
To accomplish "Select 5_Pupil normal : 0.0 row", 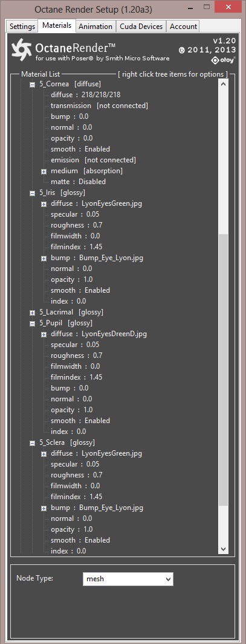I will click(x=71, y=399).
